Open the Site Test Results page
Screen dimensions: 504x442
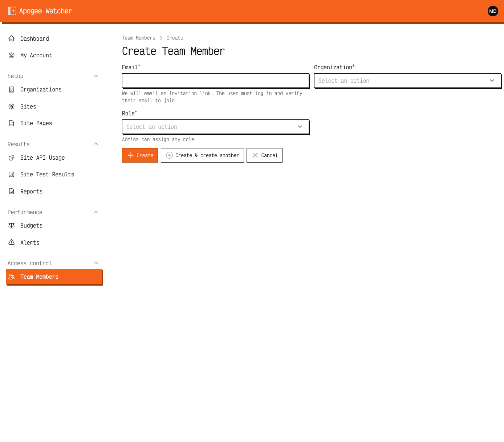click(x=54, y=174)
